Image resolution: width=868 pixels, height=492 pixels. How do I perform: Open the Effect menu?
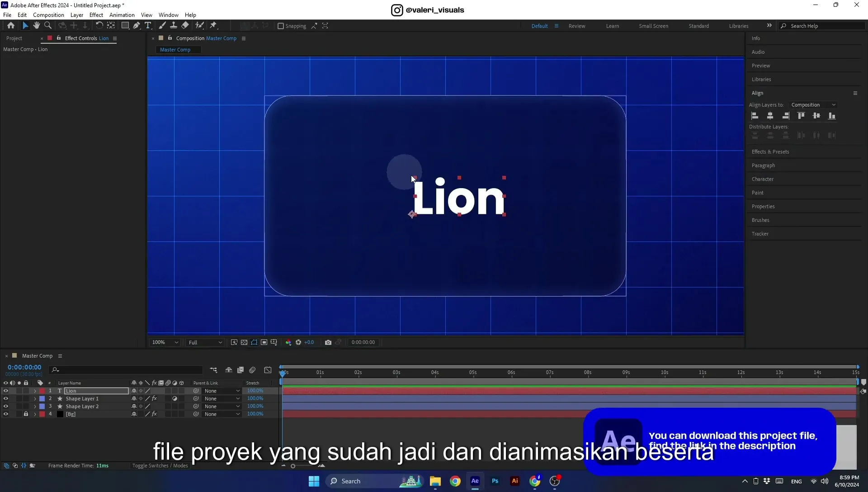click(96, 15)
